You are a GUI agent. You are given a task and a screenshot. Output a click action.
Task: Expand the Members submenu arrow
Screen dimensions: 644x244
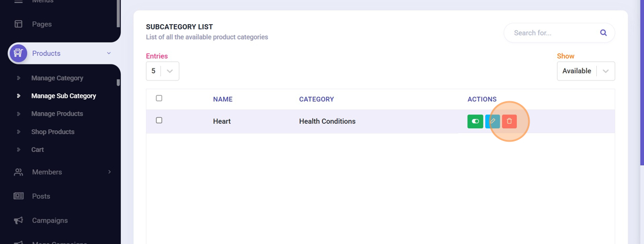109,172
